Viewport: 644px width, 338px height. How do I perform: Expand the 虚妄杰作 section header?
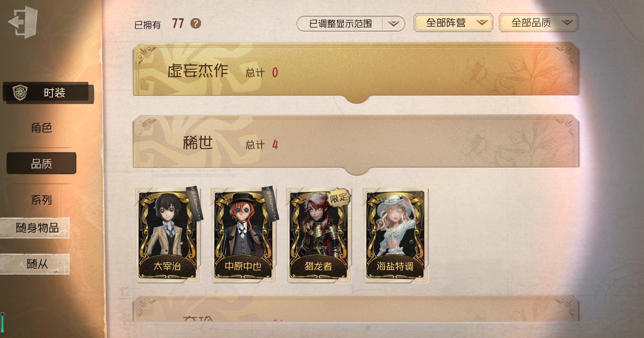[x=356, y=70]
